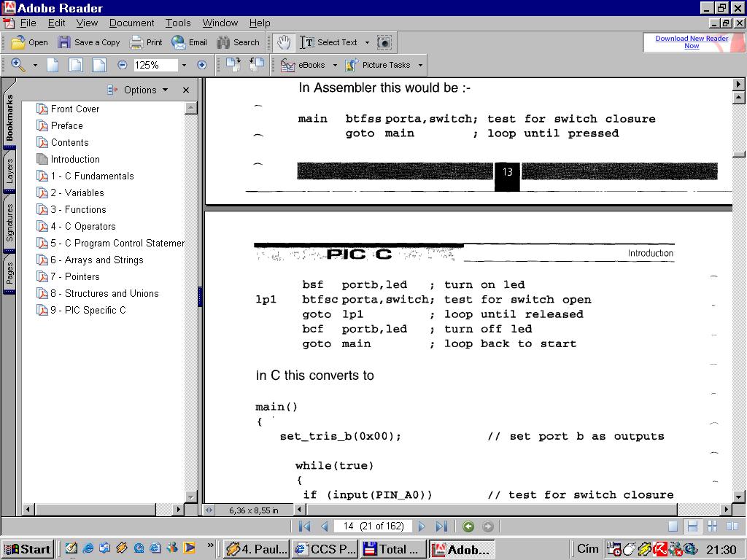Go to 9 - PIC Specific C bookmark
The image size is (747, 560).
click(x=88, y=310)
